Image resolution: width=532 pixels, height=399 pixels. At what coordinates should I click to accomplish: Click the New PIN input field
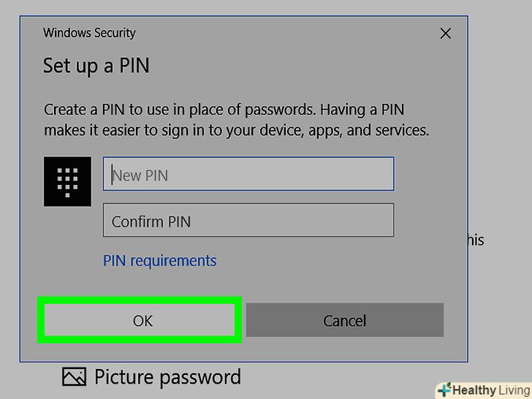(248, 175)
